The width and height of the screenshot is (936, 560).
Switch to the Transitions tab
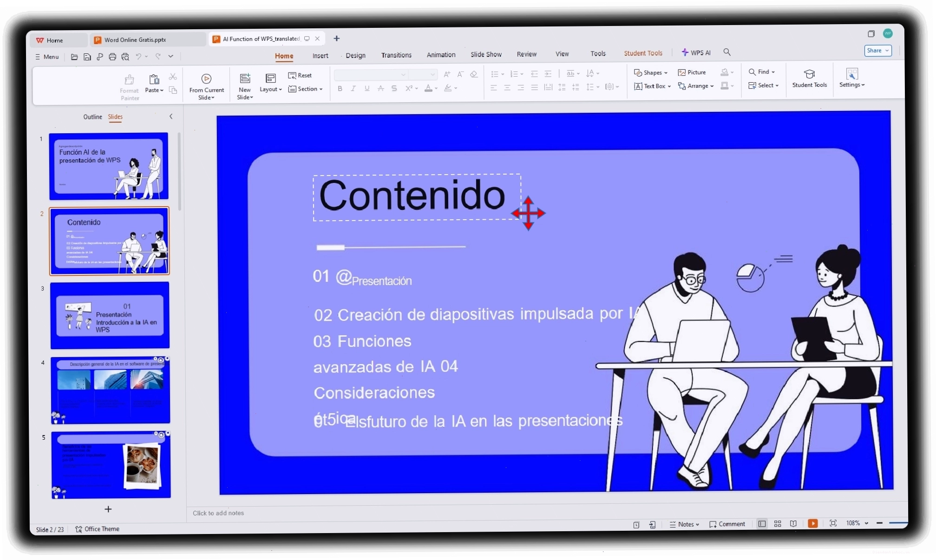[396, 55]
